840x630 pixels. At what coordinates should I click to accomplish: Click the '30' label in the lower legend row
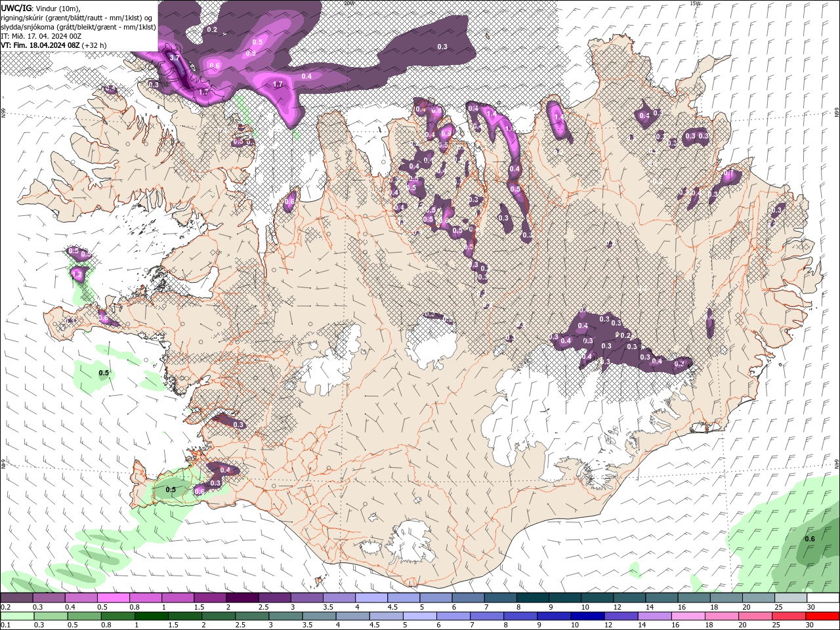tap(809, 625)
